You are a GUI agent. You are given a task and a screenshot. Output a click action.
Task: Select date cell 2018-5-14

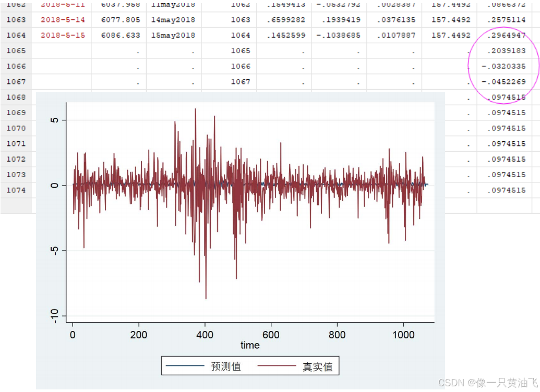pyautogui.click(x=63, y=20)
